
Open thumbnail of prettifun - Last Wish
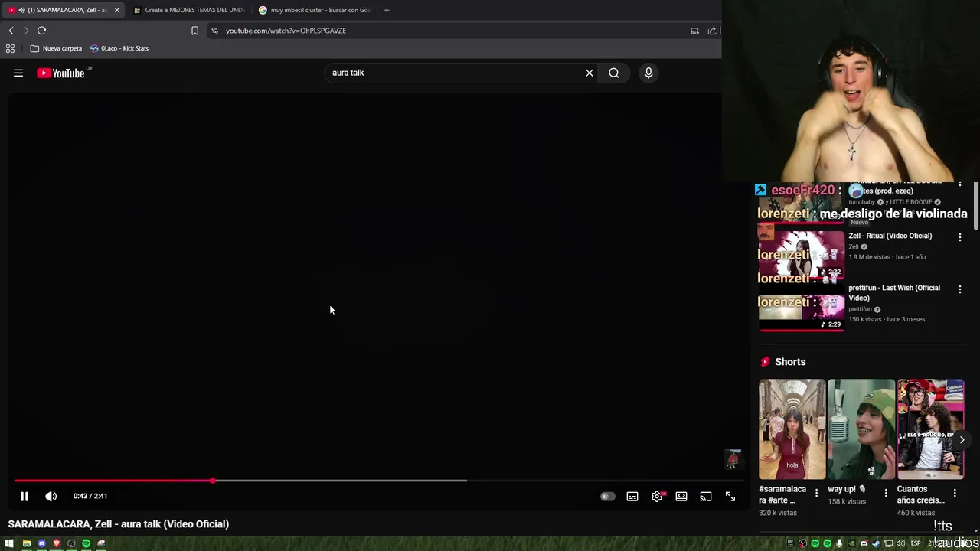pyautogui.click(x=801, y=306)
